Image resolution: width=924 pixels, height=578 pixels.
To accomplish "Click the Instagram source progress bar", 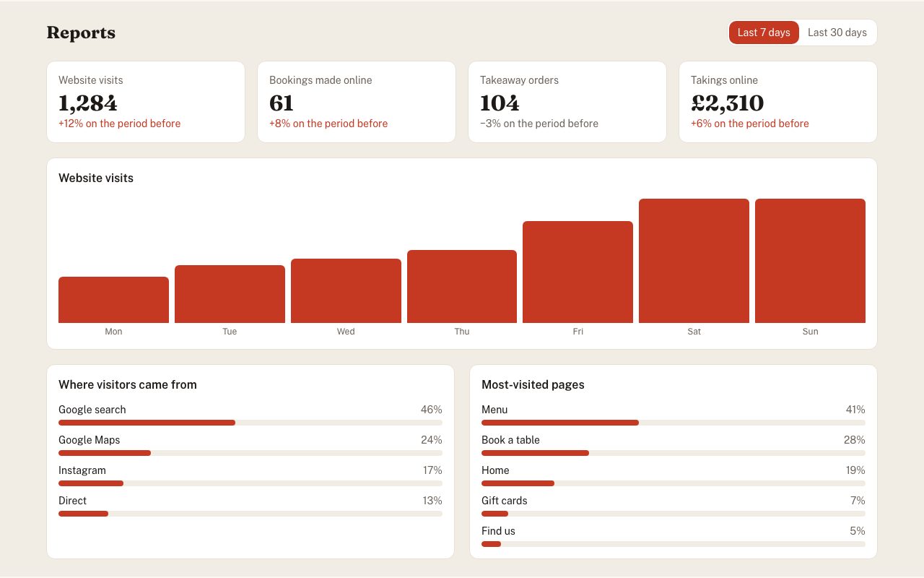I will [250, 483].
